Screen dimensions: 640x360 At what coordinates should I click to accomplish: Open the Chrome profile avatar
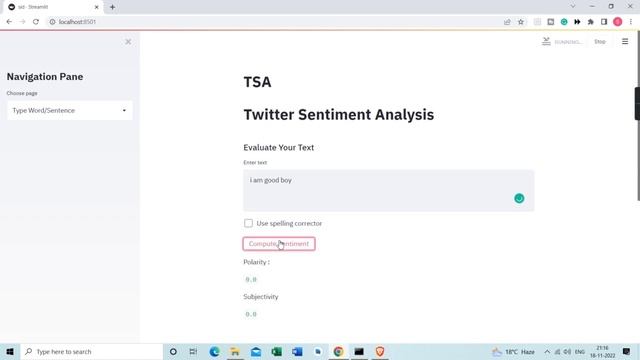coord(618,22)
